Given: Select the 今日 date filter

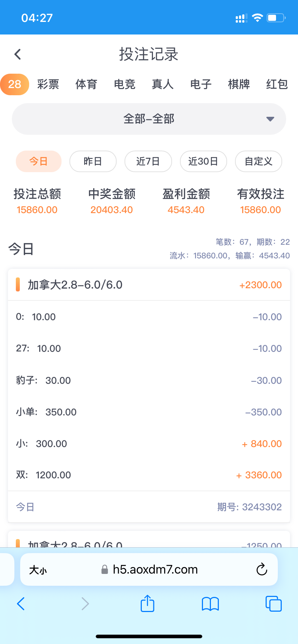Looking at the screenshot, I should click(x=39, y=161).
